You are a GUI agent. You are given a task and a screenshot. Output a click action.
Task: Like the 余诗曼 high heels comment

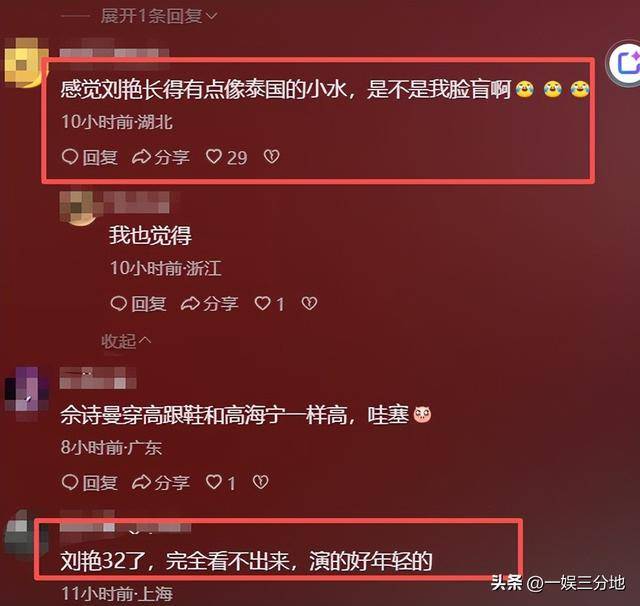221,482
